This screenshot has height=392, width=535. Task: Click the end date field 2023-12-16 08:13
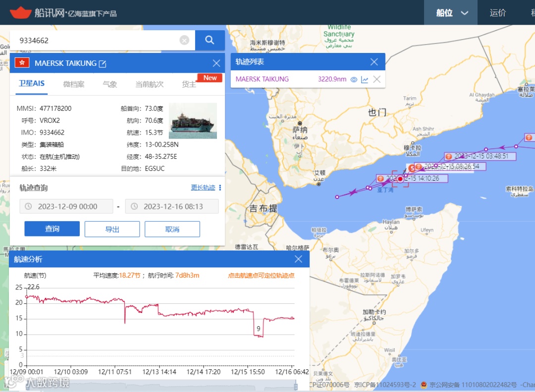172,206
